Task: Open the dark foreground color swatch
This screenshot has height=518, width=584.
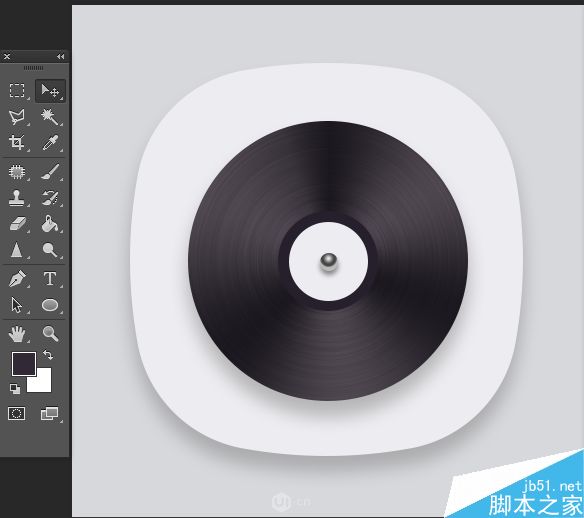Action: 24,364
